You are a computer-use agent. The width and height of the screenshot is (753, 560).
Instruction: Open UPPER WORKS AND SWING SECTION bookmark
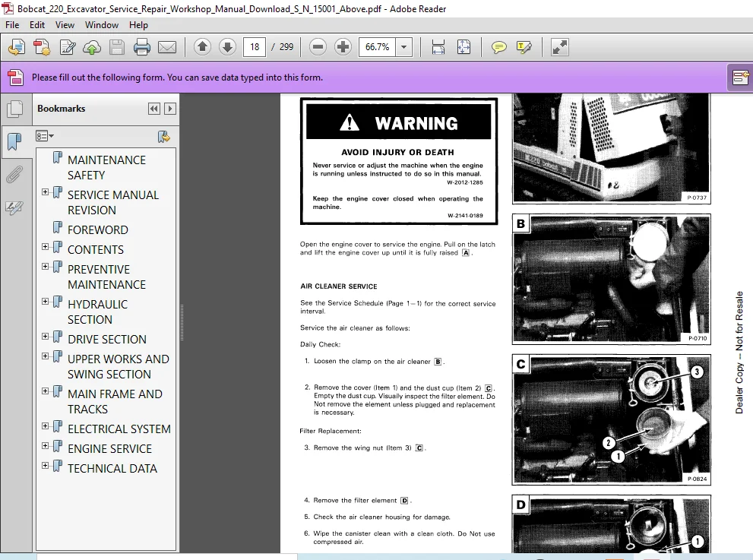(118, 367)
